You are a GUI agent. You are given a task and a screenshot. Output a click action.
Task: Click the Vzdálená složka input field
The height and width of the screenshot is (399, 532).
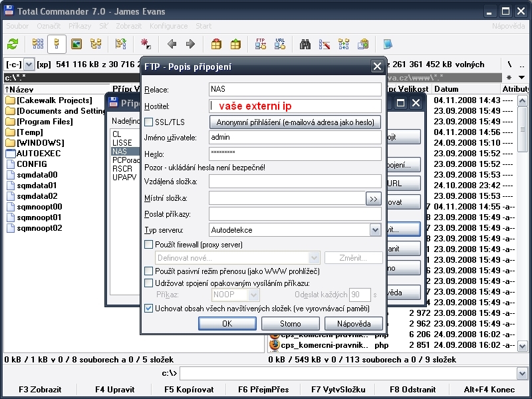point(295,182)
